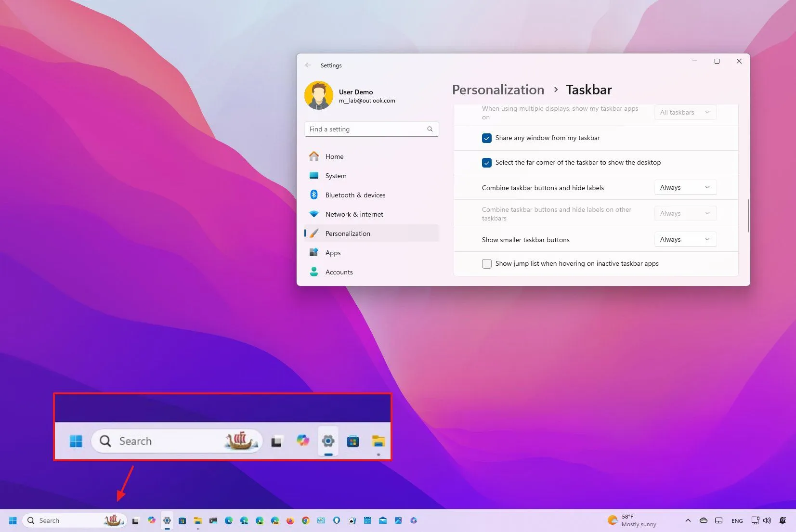Open Combine taskbar buttons and hide labels dropdown
The width and height of the screenshot is (796, 532).
coord(685,187)
